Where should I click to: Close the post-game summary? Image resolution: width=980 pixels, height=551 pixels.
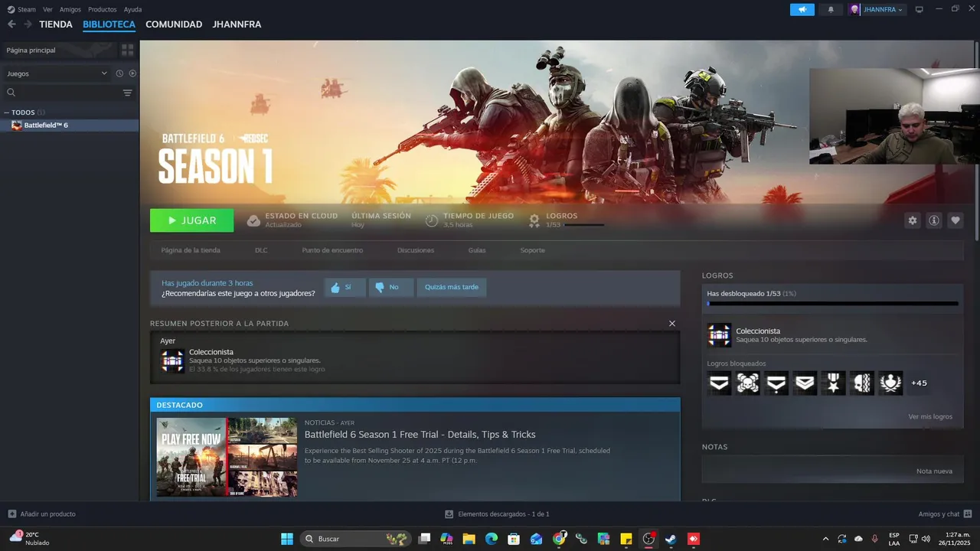[672, 324]
